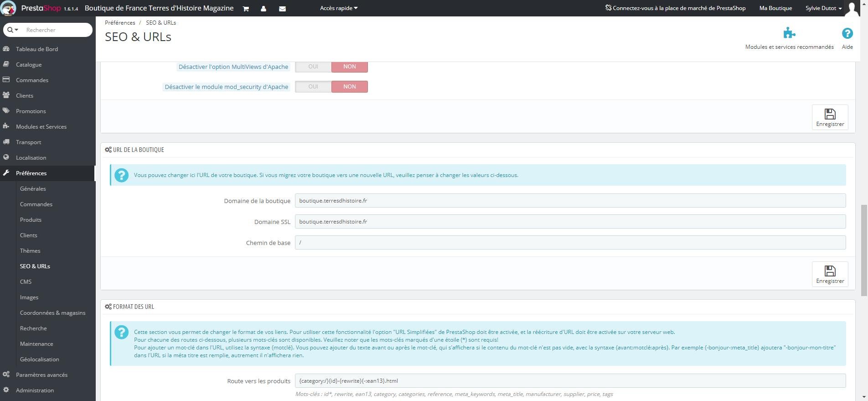Set mod_security d'Apache option to NON
This screenshot has height=401, width=868.
tap(350, 87)
